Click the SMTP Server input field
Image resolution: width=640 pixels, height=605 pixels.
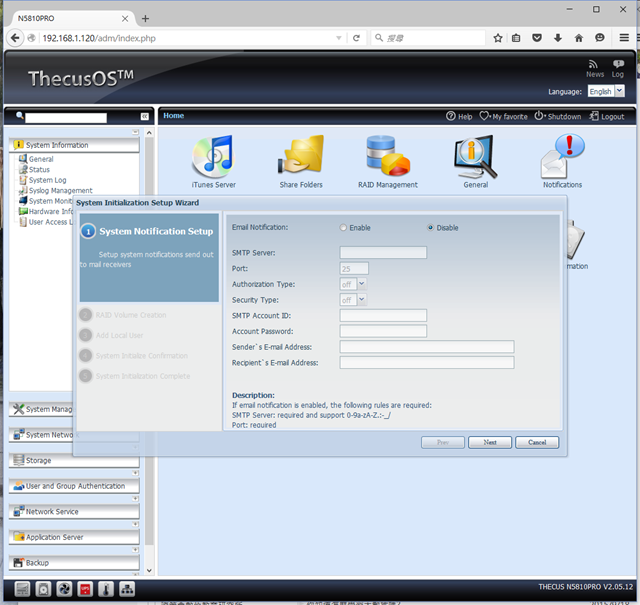[383, 252]
